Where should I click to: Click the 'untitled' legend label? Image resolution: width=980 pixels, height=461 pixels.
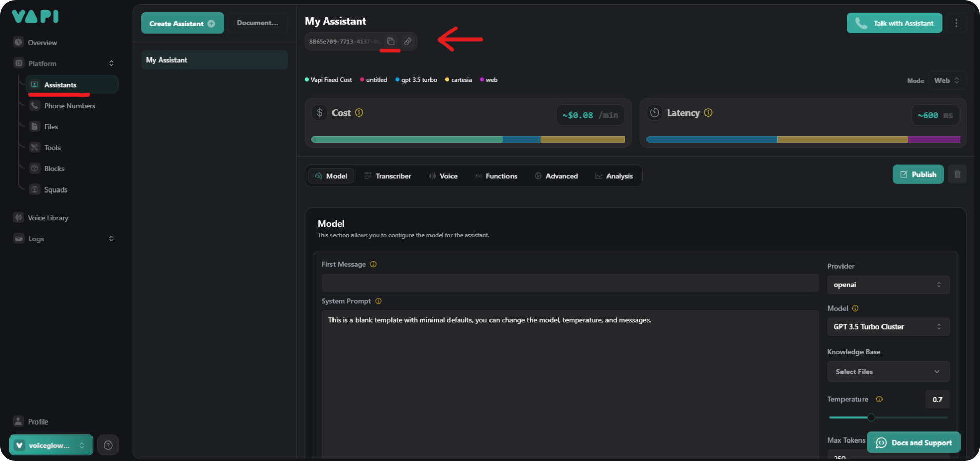coord(377,80)
